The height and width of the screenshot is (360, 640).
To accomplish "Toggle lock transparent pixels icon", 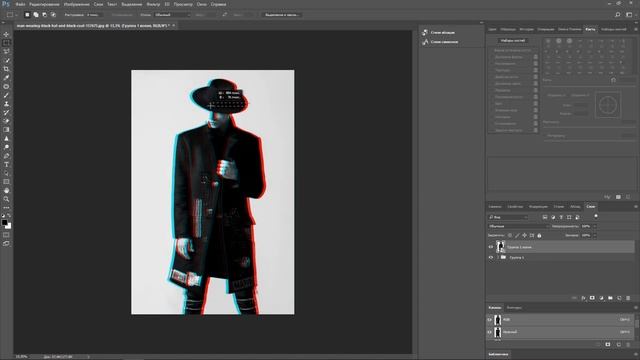I will click(510, 236).
